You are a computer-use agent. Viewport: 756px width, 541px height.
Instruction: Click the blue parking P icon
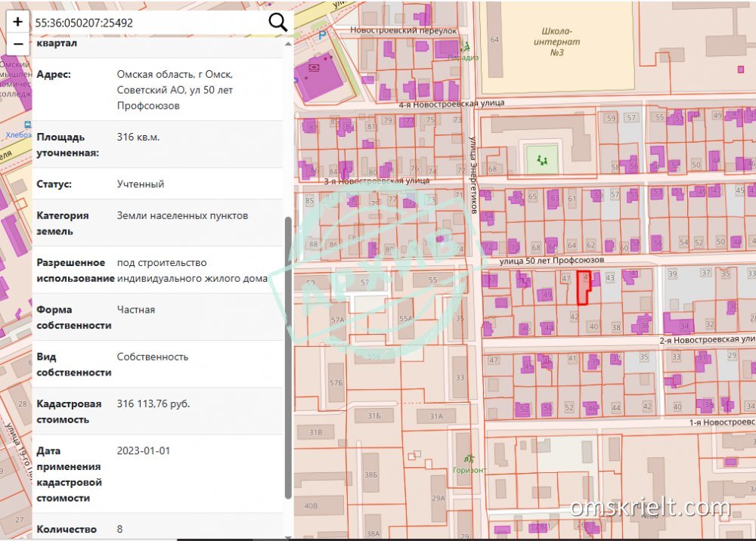(x=324, y=35)
